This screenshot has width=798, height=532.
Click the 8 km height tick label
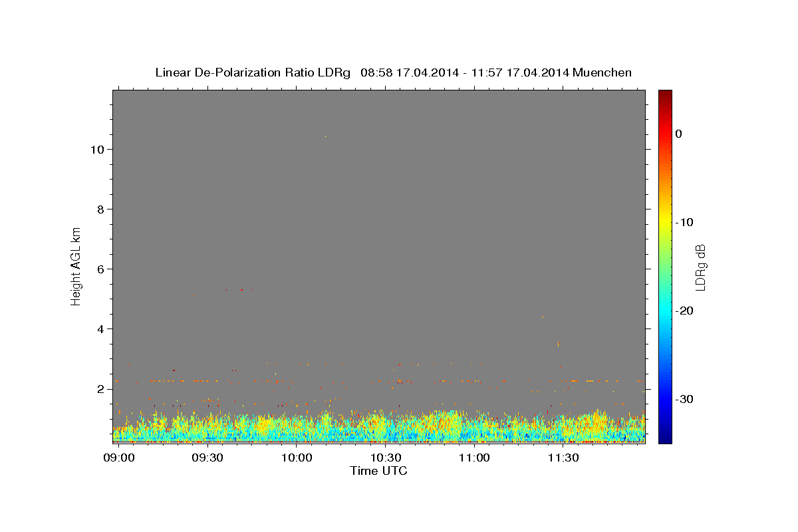[100, 209]
